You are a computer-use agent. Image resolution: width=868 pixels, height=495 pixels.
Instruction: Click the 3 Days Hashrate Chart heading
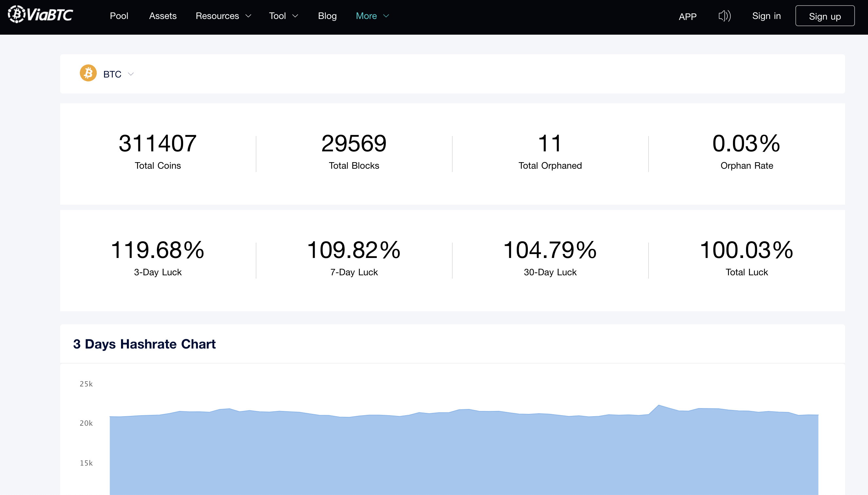pyautogui.click(x=145, y=344)
